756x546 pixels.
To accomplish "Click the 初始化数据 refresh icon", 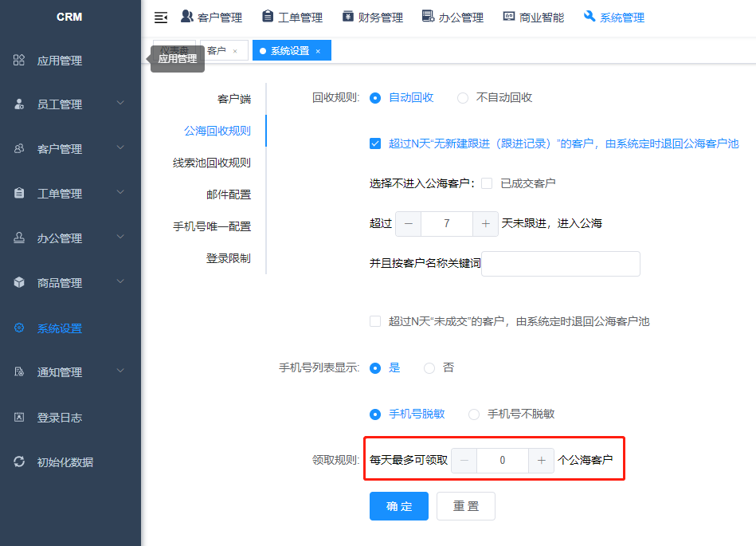I will click(19, 462).
